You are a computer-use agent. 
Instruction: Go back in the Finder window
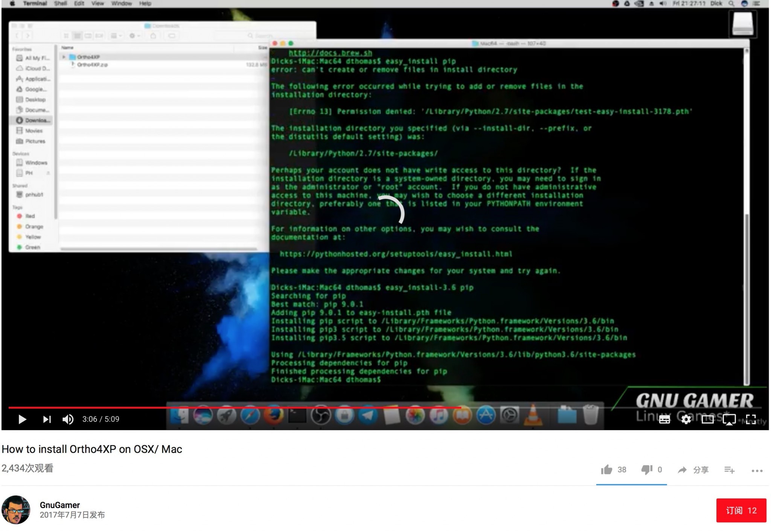pos(17,36)
